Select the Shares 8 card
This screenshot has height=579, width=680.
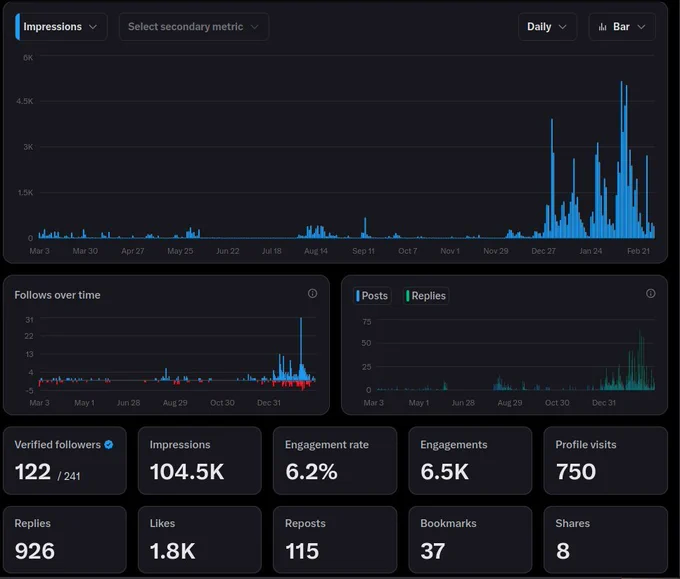(605, 540)
